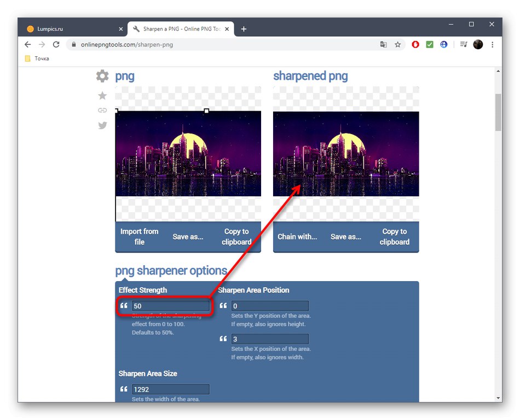This screenshot has width=520, height=420.
Task: Open the "Chain with..." options
Action: coord(297,237)
